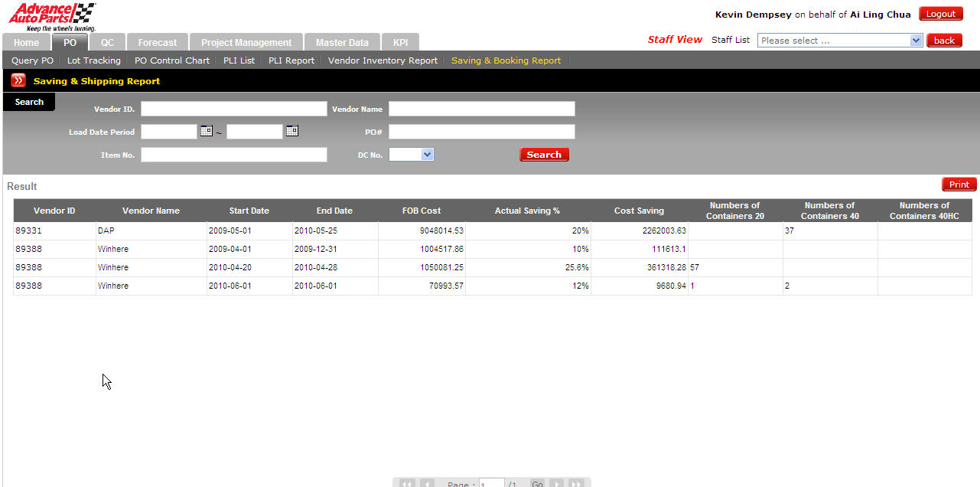Open the Master Data tab
This screenshot has height=487, width=980.
(x=342, y=43)
